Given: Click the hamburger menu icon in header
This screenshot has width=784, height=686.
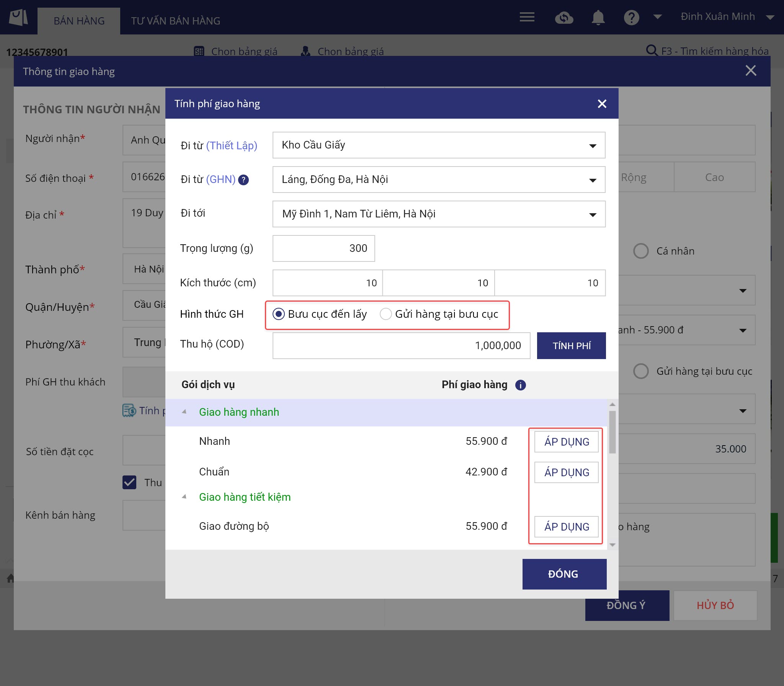Looking at the screenshot, I should [527, 17].
